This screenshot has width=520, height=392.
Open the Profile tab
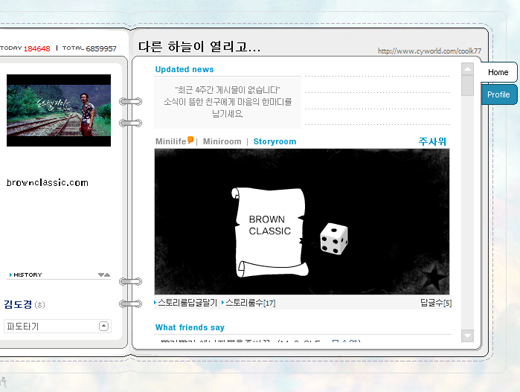tap(499, 95)
